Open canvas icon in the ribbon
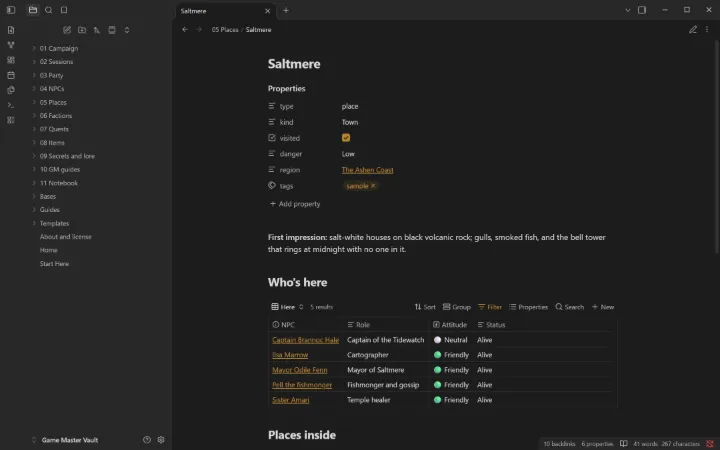720x450 pixels. tap(11, 60)
